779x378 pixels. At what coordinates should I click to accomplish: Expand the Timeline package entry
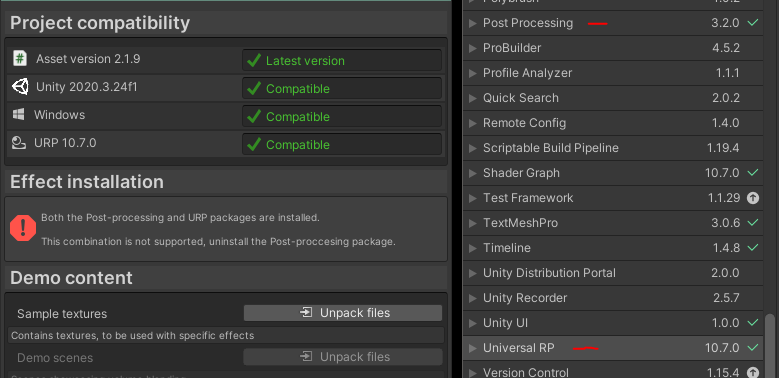(472, 248)
